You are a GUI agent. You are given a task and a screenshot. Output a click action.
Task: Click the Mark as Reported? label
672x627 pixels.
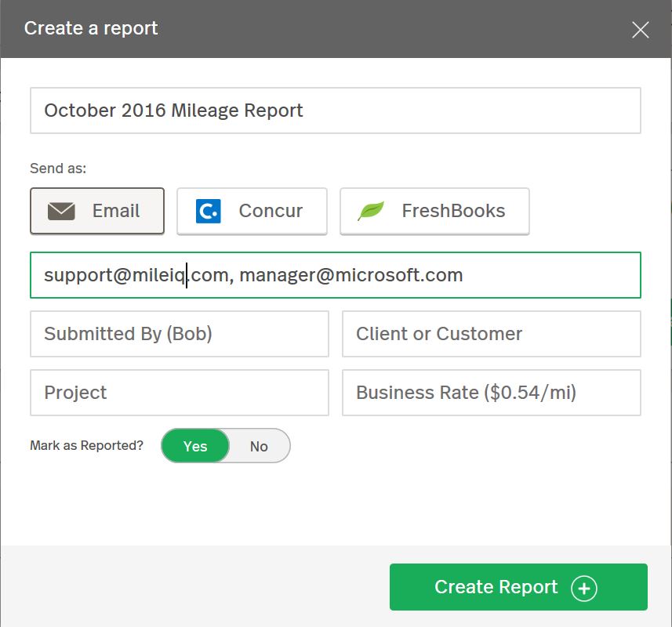(x=86, y=445)
